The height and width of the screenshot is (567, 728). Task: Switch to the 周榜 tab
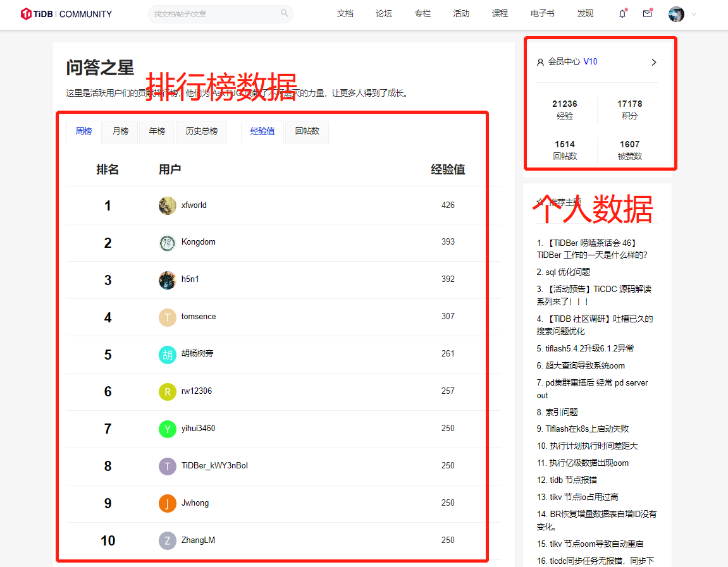[84, 131]
